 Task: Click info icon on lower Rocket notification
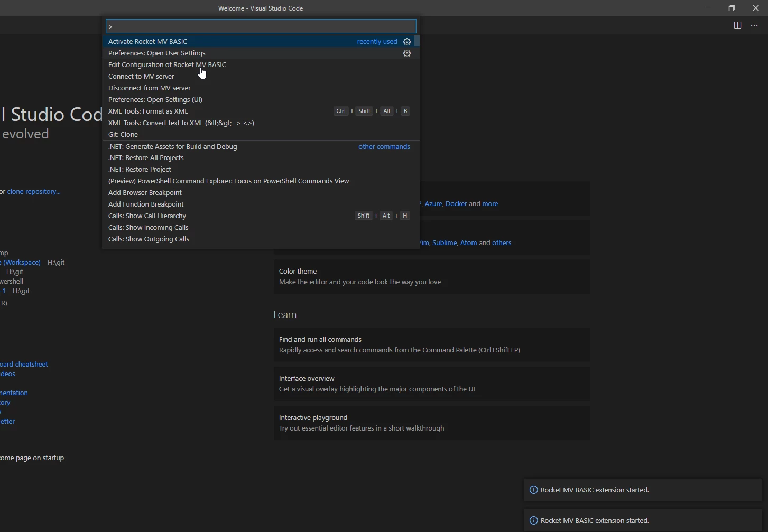coord(533,520)
